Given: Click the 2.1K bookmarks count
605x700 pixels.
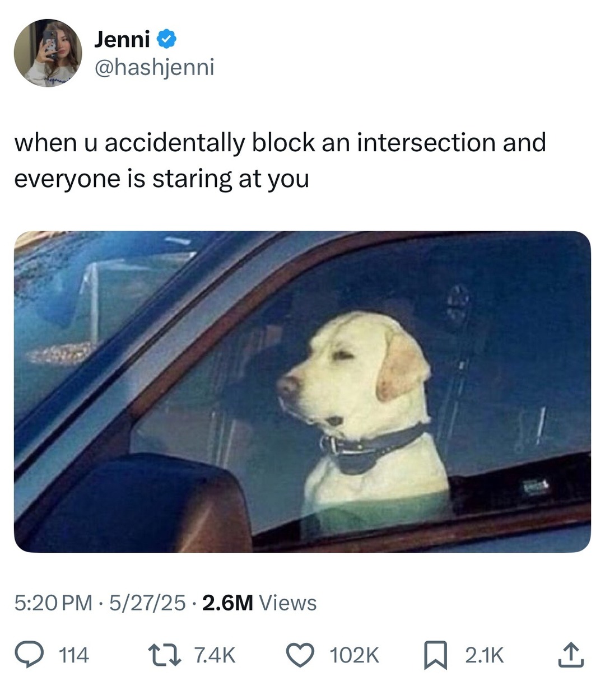Looking at the screenshot, I should [485, 655].
